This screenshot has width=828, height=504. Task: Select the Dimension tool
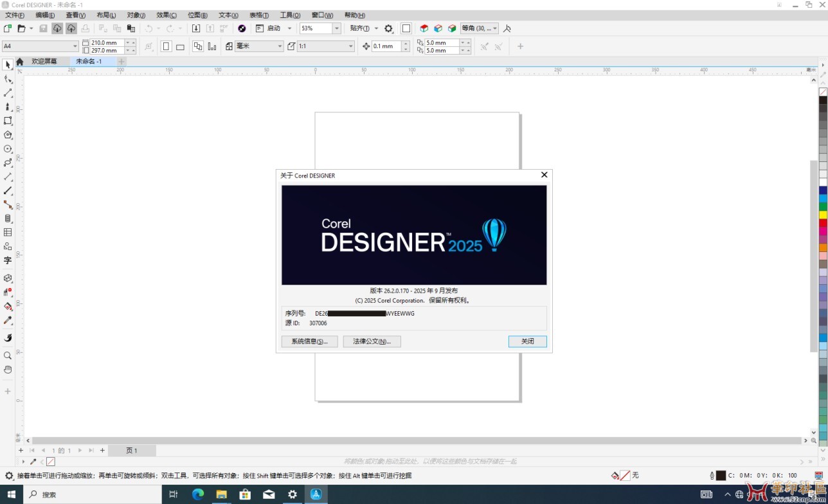point(8,176)
